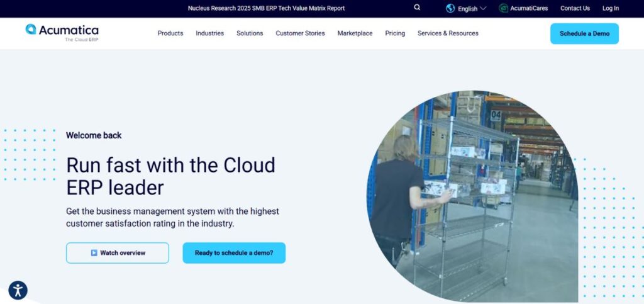Open the Pricing page

tap(395, 33)
